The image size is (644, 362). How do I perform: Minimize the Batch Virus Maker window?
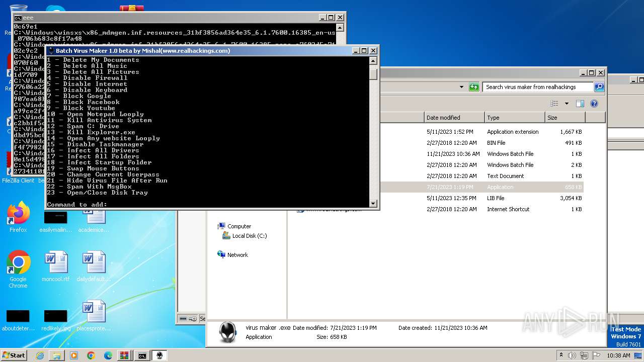[x=356, y=51]
